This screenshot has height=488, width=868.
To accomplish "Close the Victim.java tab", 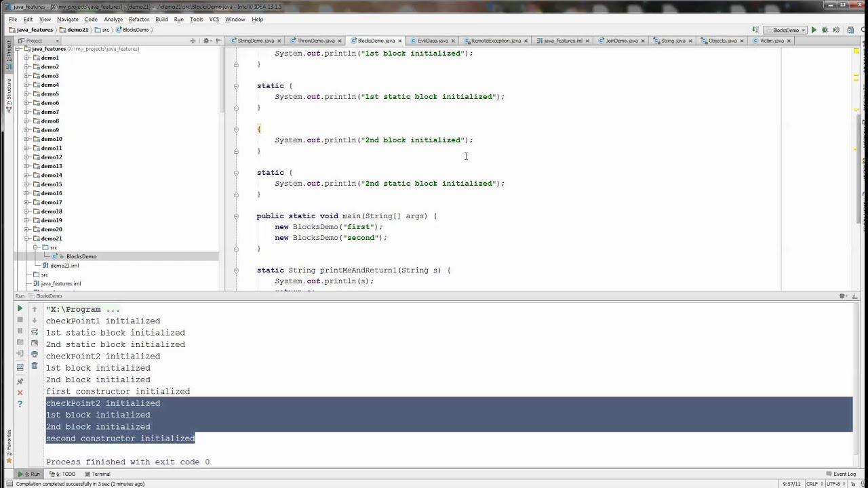I will 789,41.
